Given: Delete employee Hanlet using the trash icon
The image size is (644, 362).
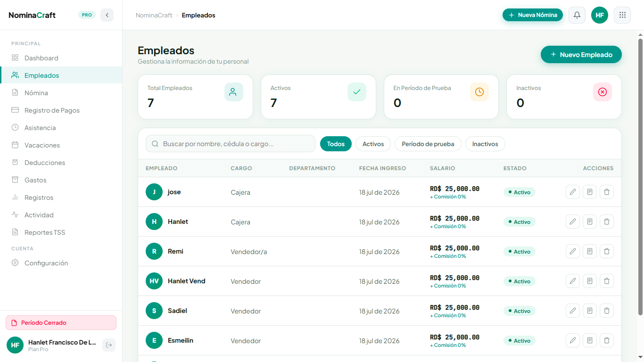Looking at the screenshot, I should (607, 222).
